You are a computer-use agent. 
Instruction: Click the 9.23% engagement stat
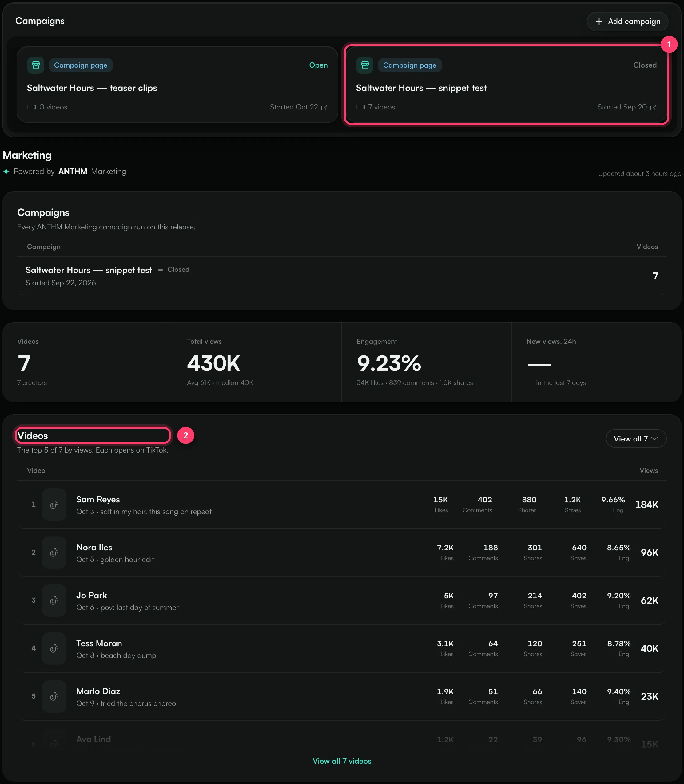pyautogui.click(x=389, y=363)
